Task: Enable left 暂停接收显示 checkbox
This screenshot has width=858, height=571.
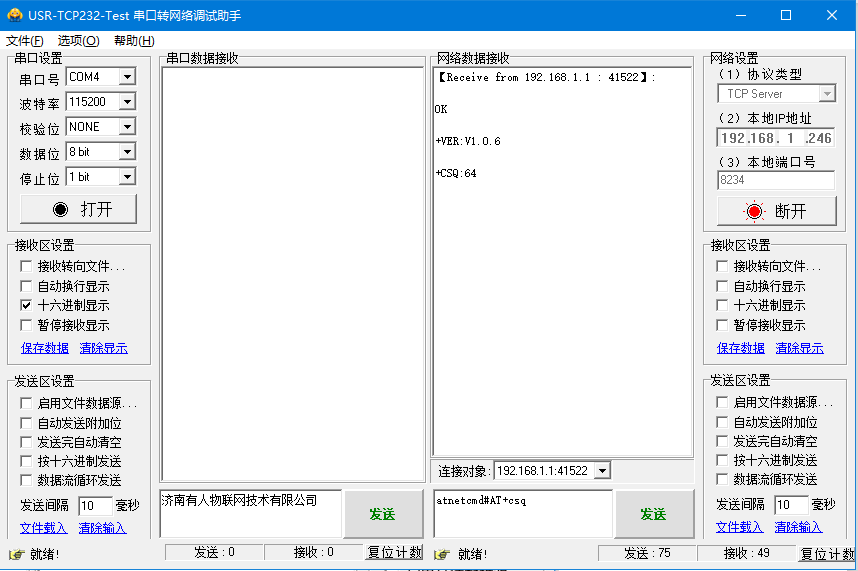Action: [27, 325]
